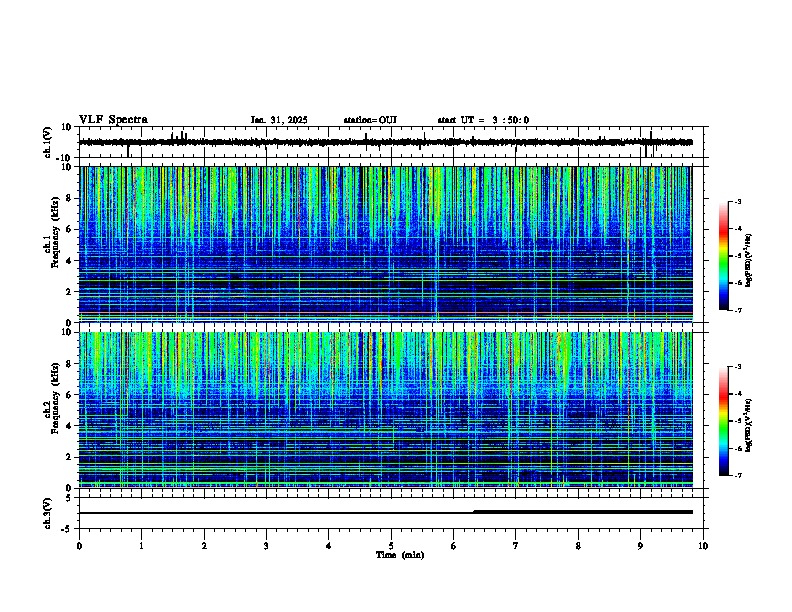This screenshot has width=792, height=612.
Task: Click time axis tick label "3"
Action: [x=266, y=546]
